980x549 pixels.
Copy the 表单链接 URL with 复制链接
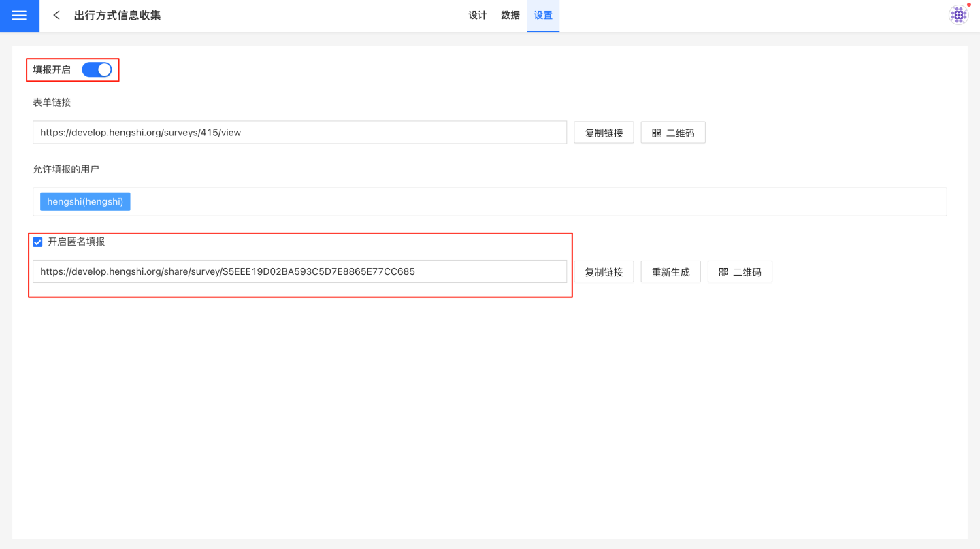click(x=604, y=133)
